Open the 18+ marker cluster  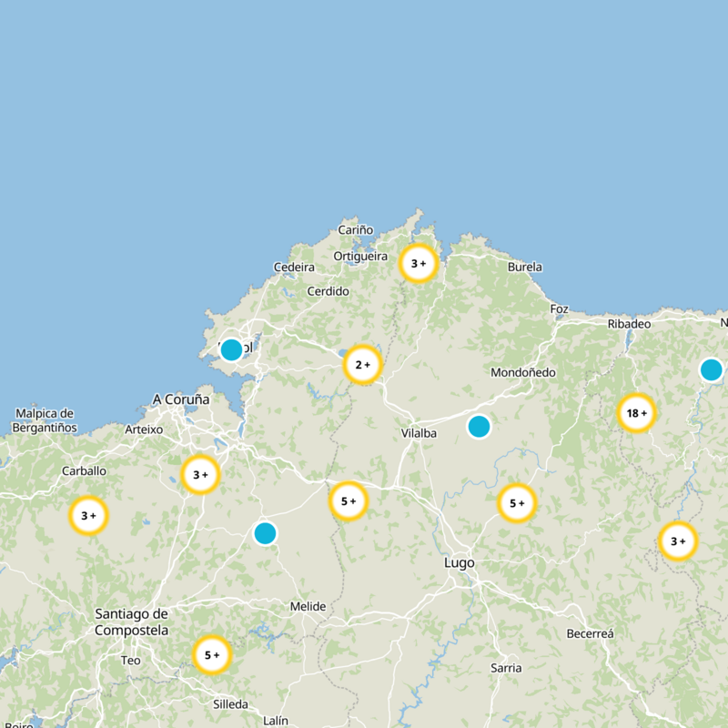coord(636,413)
